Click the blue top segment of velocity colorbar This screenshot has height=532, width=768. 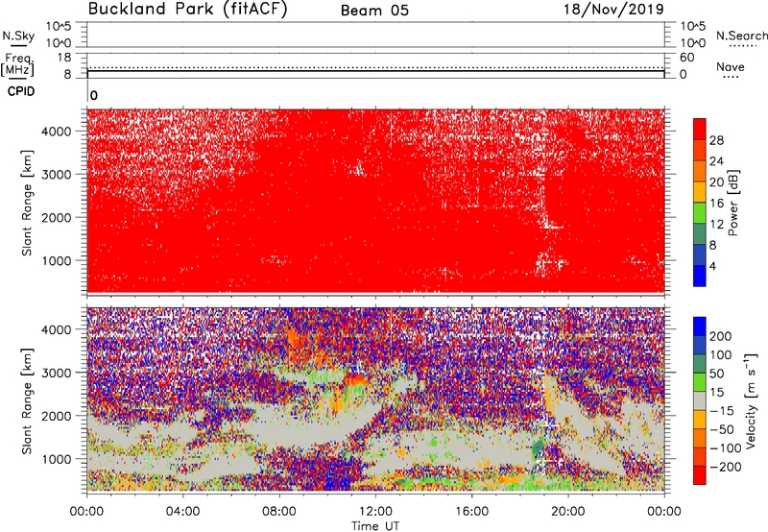[700, 326]
